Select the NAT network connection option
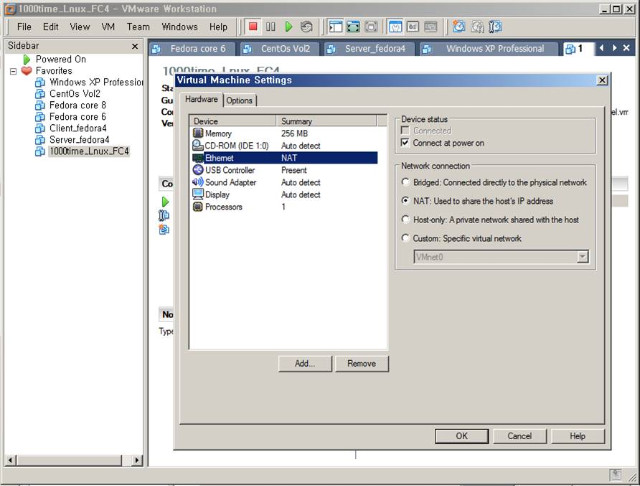The width and height of the screenshot is (640, 486). (405, 201)
